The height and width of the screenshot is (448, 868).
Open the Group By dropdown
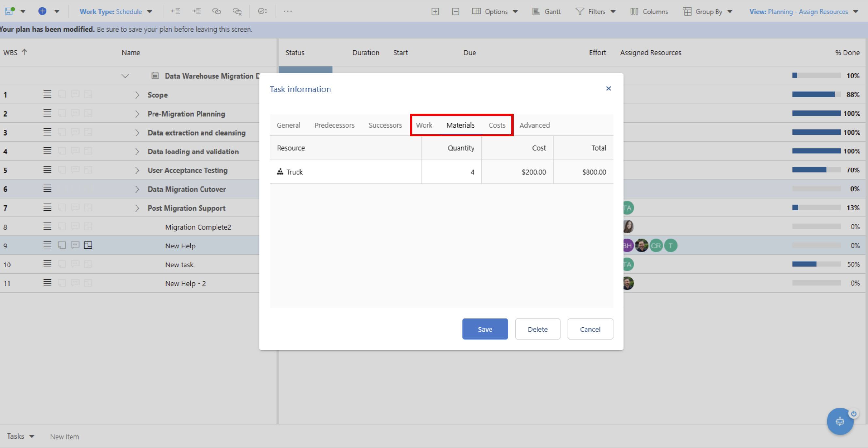click(708, 11)
